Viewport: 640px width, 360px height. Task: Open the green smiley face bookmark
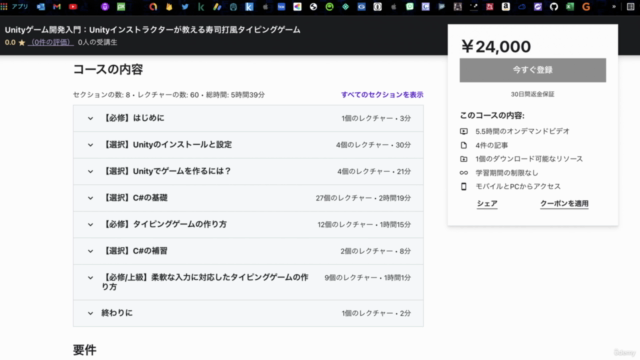(x=329, y=7)
